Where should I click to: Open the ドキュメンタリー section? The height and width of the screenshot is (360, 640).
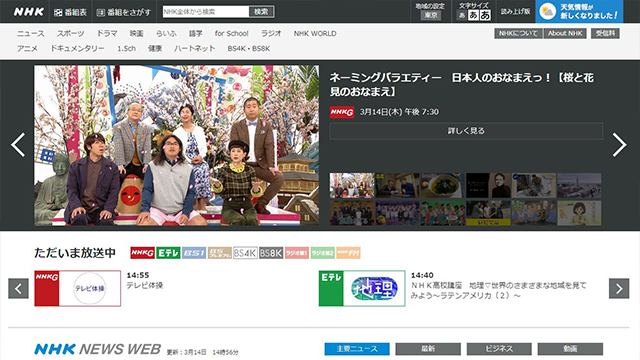pos(77,49)
